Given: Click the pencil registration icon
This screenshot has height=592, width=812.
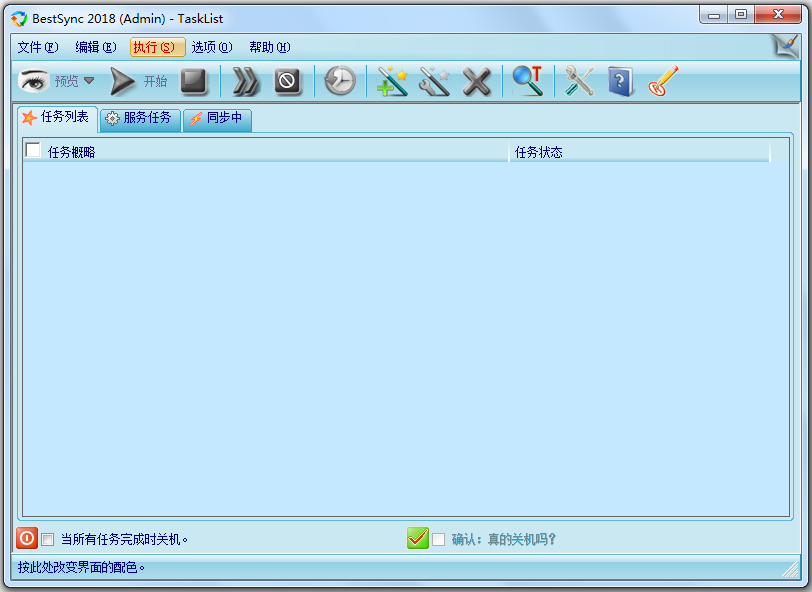Looking at the screenshot, I should click(663, 81).
